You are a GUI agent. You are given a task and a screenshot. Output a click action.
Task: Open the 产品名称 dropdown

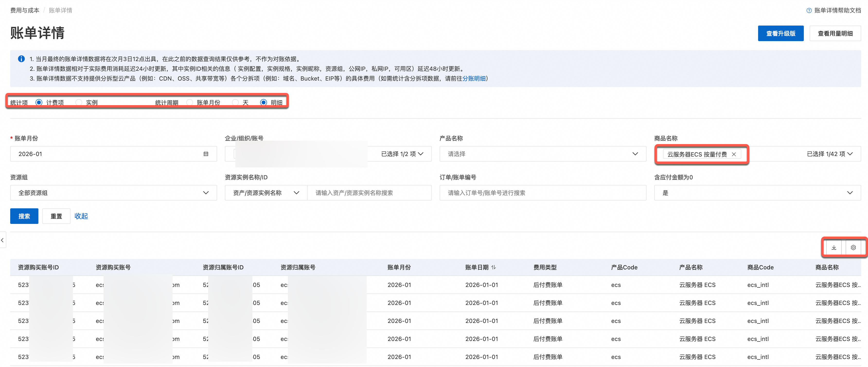coord(542,154)
